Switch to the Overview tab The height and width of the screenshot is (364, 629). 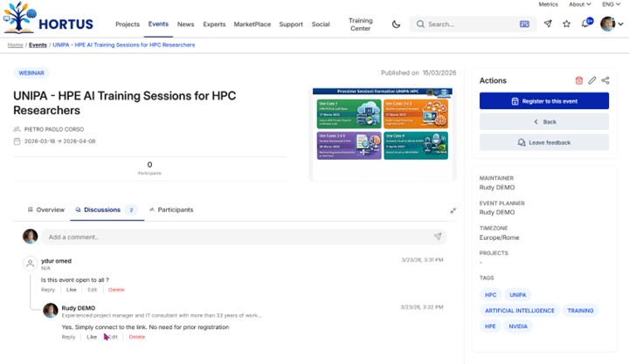[46, 209]
